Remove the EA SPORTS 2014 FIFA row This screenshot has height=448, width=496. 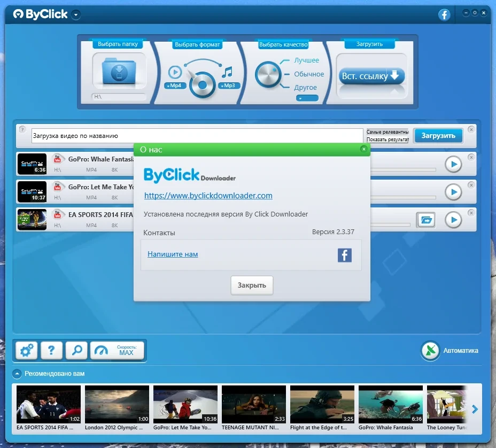click(471, 213)
